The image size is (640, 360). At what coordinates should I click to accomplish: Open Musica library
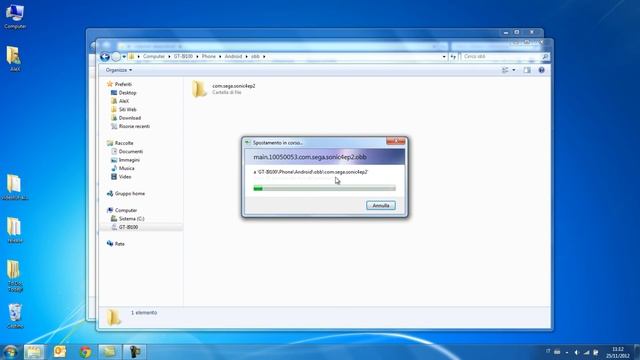[x=126, y=168]
